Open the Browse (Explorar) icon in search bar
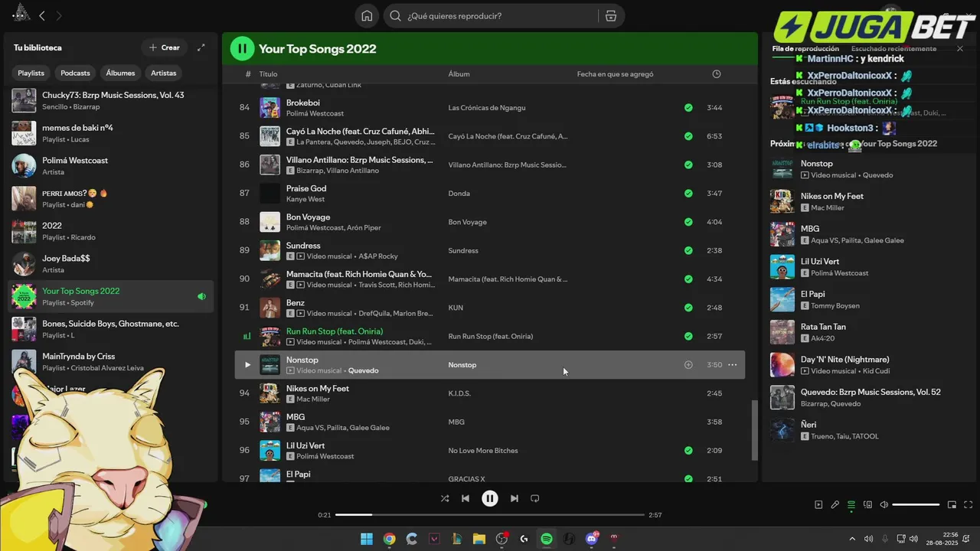The height and width of the screenshot is (551, 980). point(611,16)
